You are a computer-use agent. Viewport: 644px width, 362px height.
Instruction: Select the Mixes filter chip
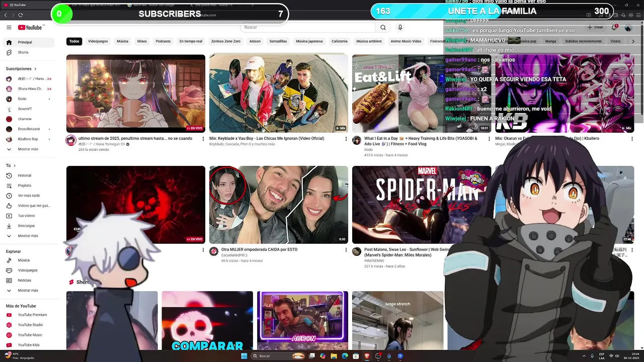click(142, 41)
